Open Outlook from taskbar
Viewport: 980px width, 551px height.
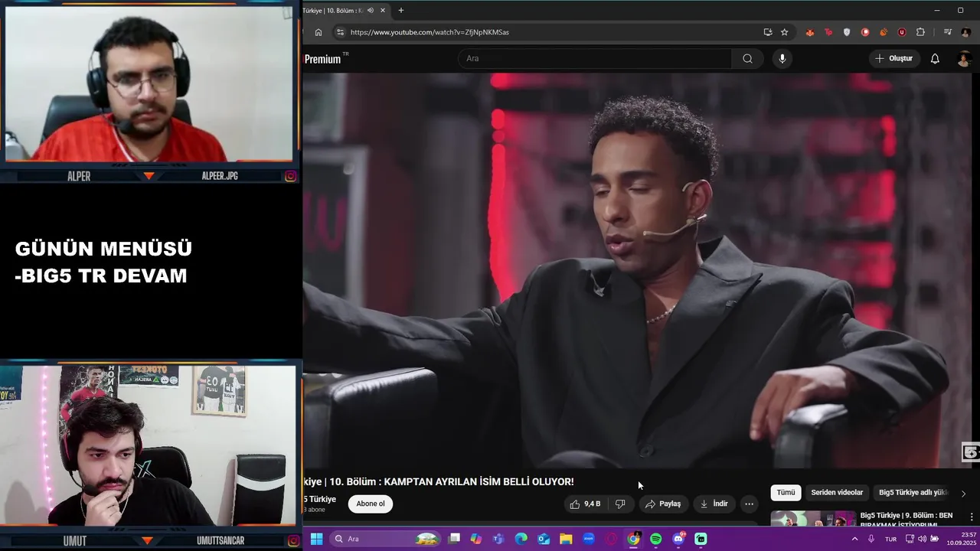click(544, 539)
